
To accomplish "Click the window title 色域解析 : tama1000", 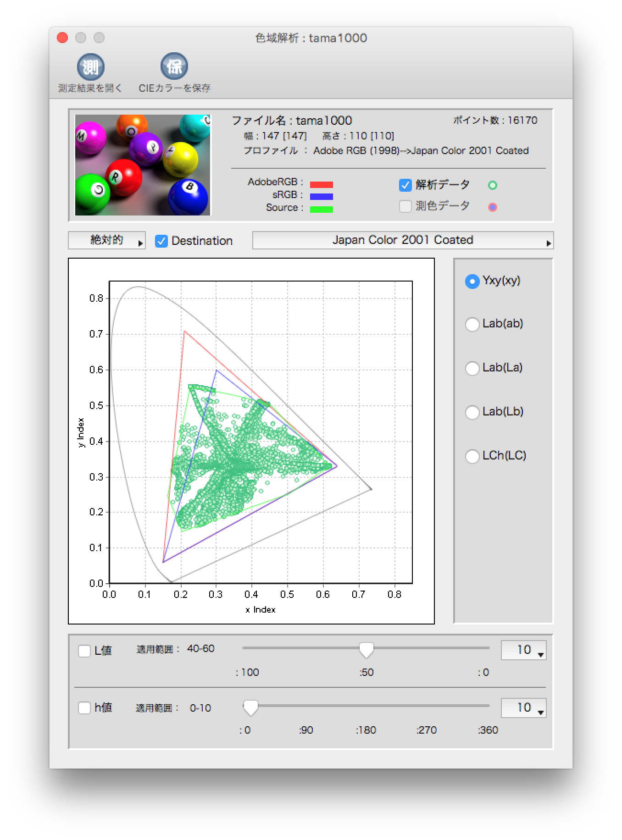I will click(311, 38).
